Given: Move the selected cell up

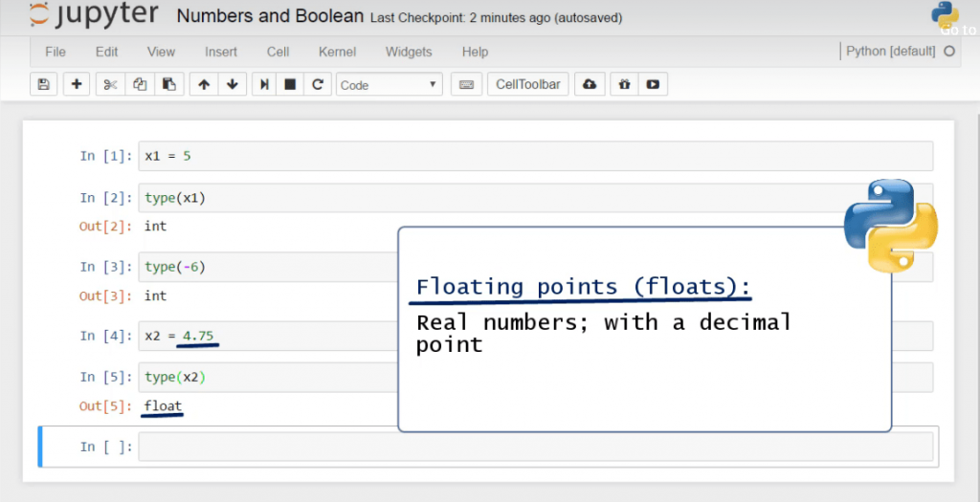Looking at the screenshot, I should coord(203,84).
